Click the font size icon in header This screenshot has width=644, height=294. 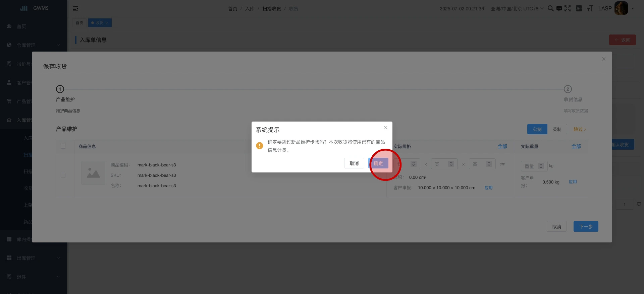point(590,9)
